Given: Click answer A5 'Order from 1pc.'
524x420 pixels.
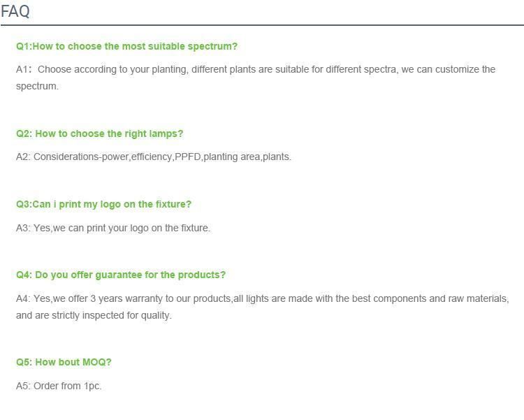Looking at the screenshot, I should (x=59, y=386).
